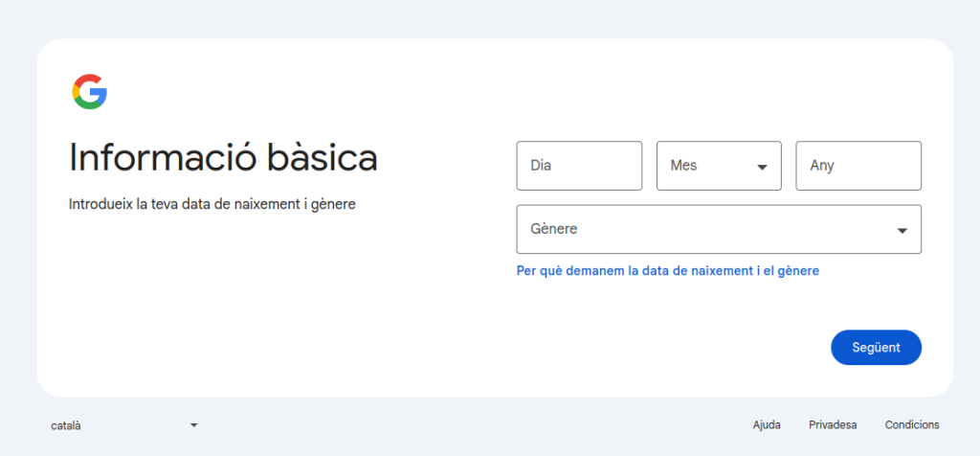This screenshot has height=456, width=980.
Task: Click the 'Any' placeholder text
Action: pos(822,166)
